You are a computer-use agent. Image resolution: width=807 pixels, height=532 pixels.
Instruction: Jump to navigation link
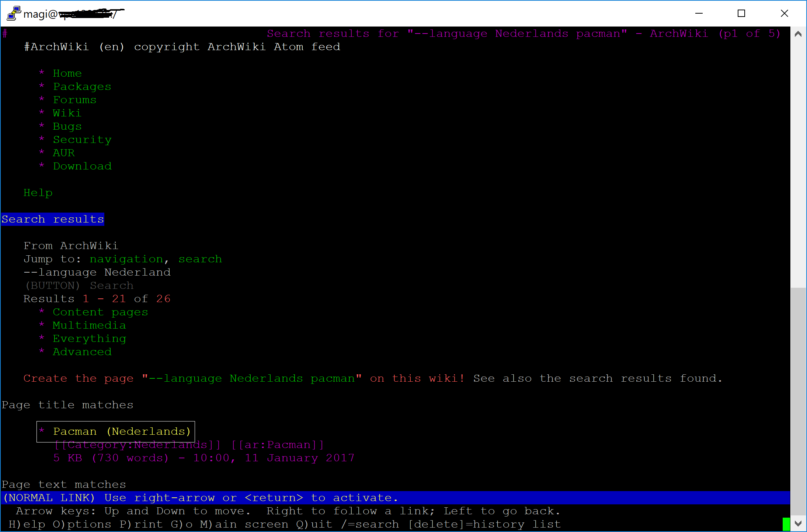pyautogui.click(x=126, y=259)
